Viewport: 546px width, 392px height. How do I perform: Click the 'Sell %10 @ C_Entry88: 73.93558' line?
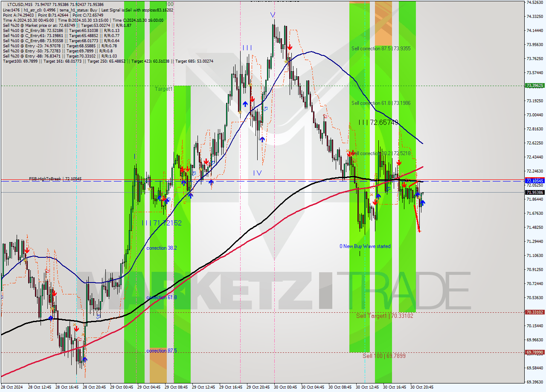[x=61, y=40]
